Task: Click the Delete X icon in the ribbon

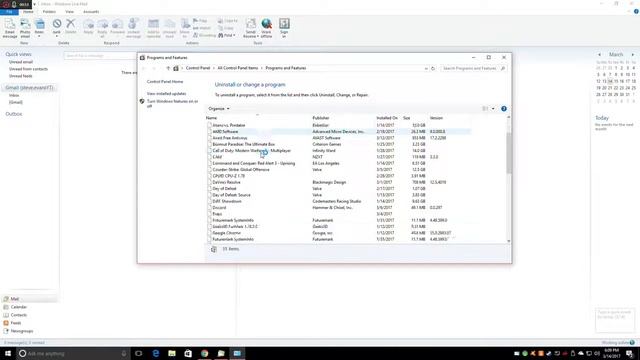Action: pos(71,24)
